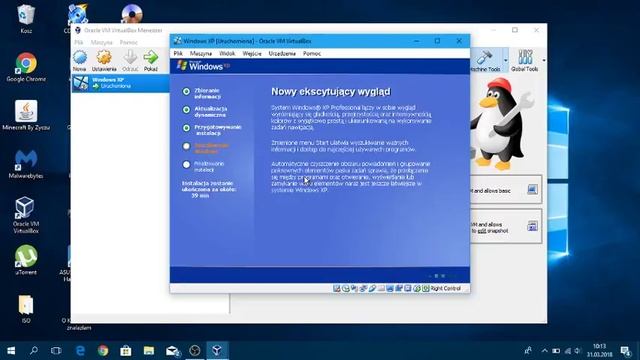Open the ISO folder on desktop
640x360 pixels.
pyautogui.click(x=26, y=309)
